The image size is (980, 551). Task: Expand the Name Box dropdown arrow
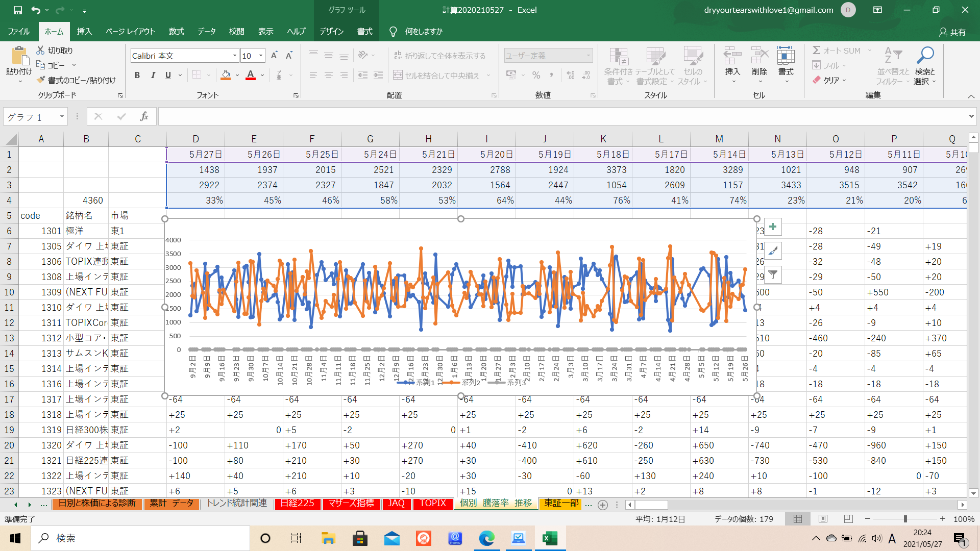click(x=62, y=117)
